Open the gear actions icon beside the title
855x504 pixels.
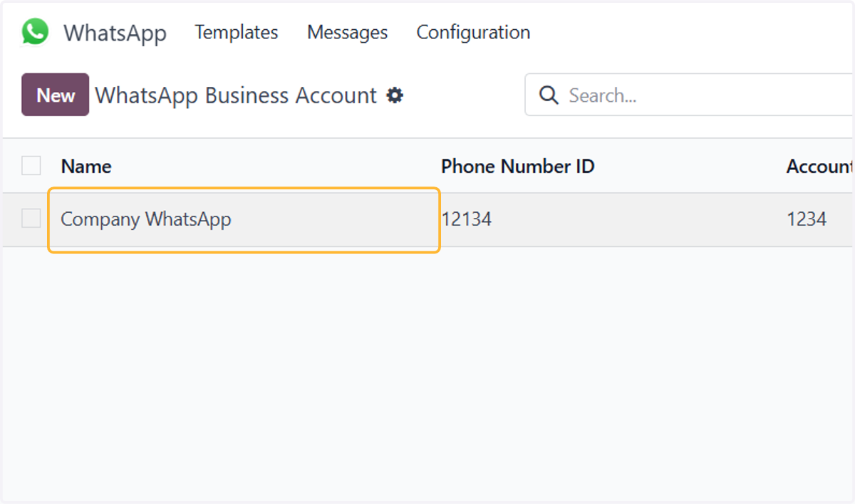tap(395, 95)
